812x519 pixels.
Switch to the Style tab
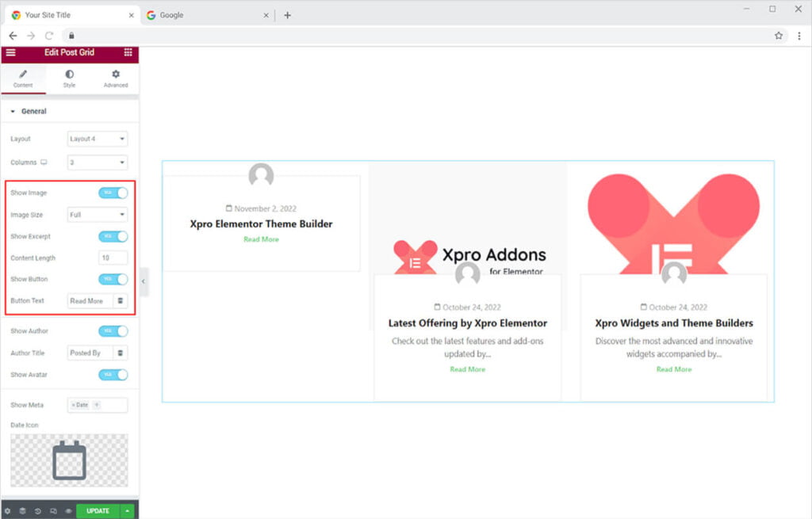[x=69, y=78]
